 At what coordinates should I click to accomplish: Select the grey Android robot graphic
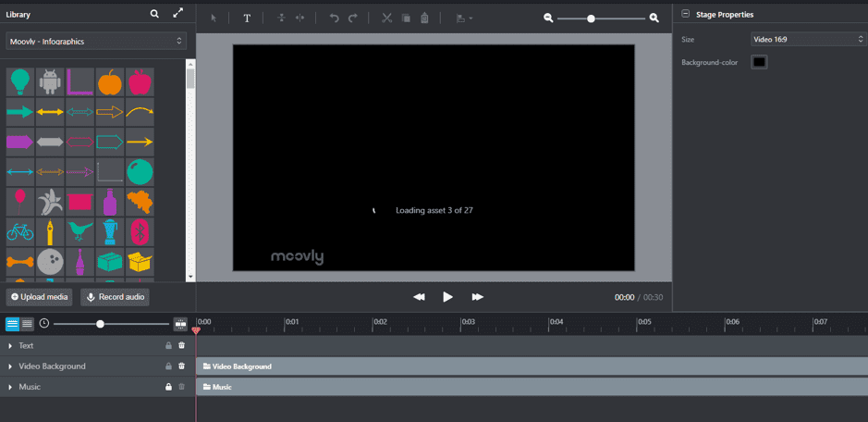click(x=50, y=82)
